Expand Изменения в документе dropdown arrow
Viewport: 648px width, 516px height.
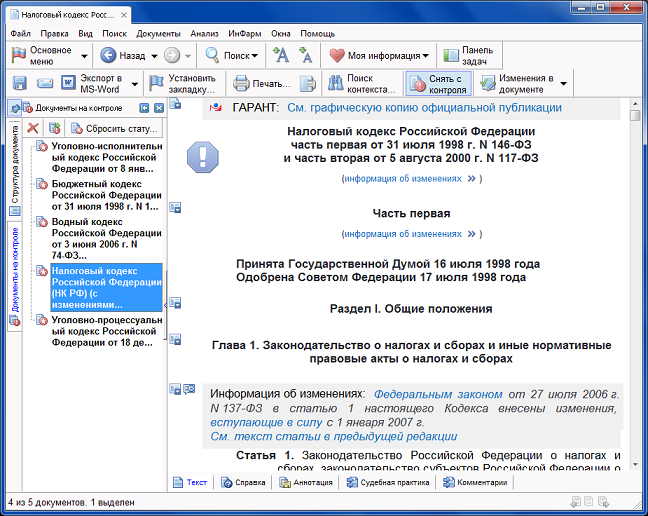563,84
